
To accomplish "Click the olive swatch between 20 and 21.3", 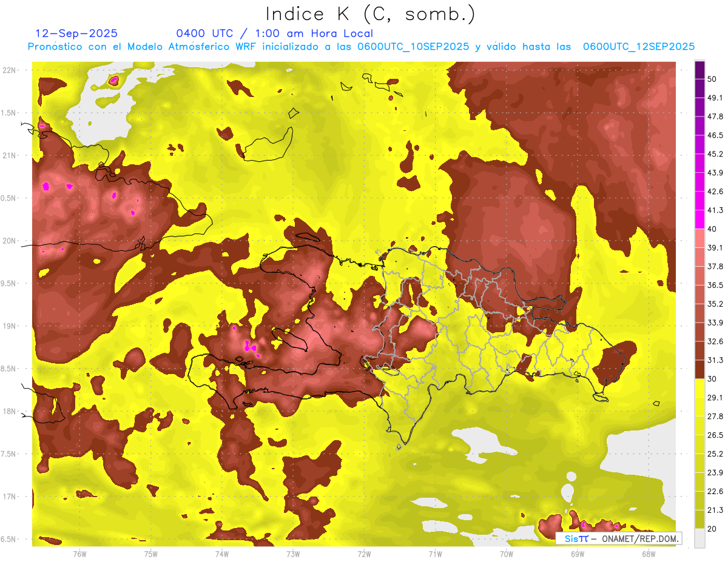I will [699, 520].
